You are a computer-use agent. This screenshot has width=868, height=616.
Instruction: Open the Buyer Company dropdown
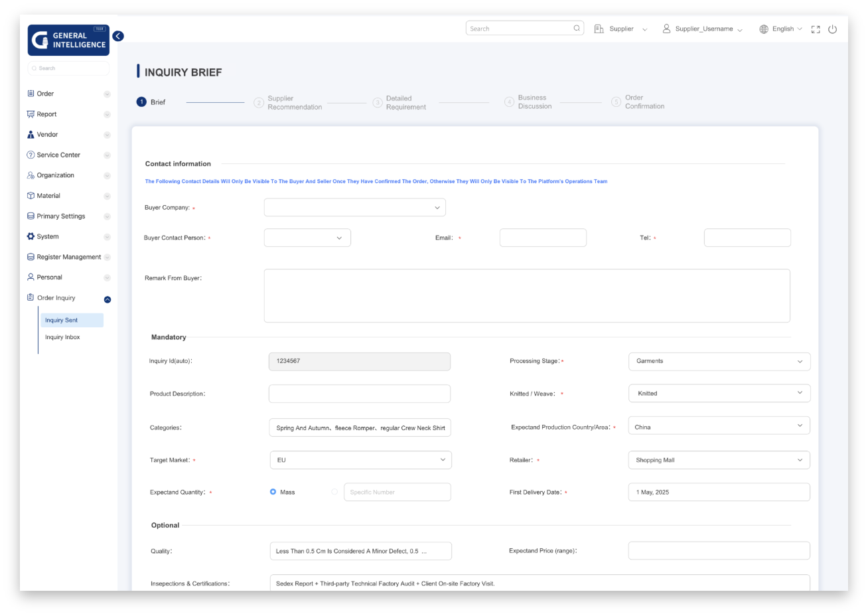coord(355,207)
